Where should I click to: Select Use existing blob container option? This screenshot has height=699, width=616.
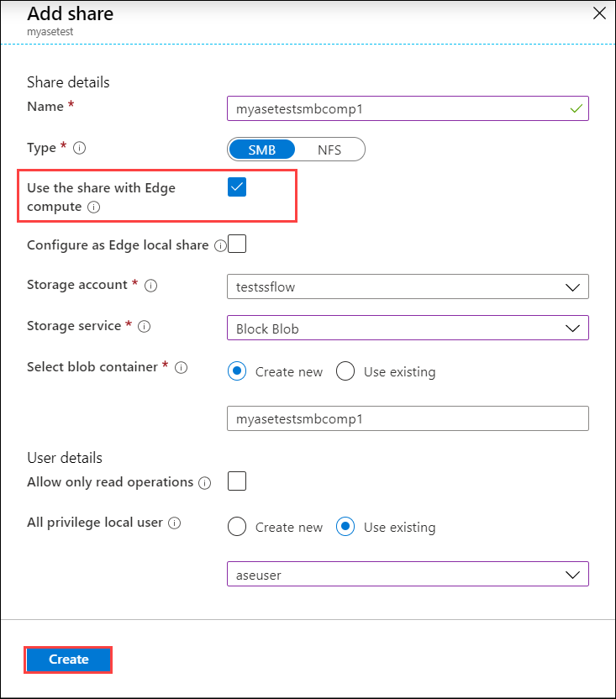345,371
